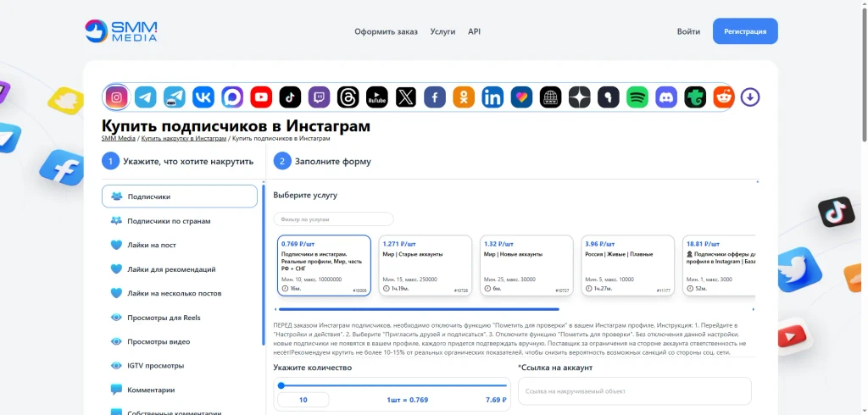Select the RuTube icon
The height and width of the screenshot is (415, 868).
coord(377,97)
